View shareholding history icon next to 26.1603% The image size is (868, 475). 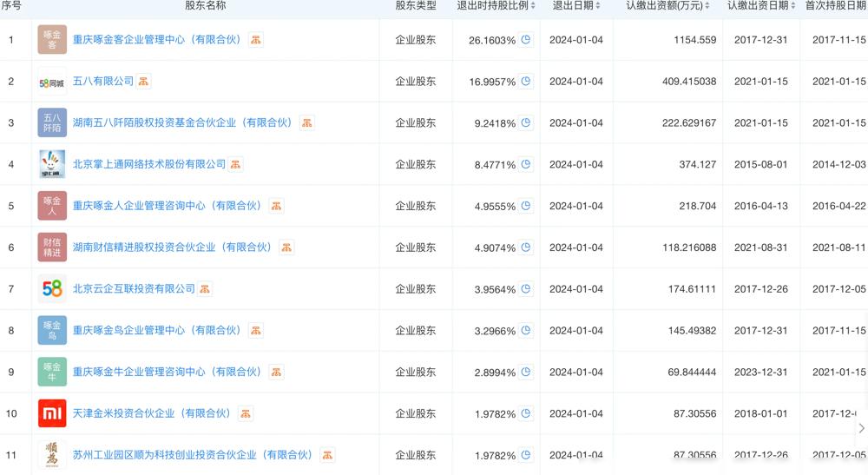(526, 40)
